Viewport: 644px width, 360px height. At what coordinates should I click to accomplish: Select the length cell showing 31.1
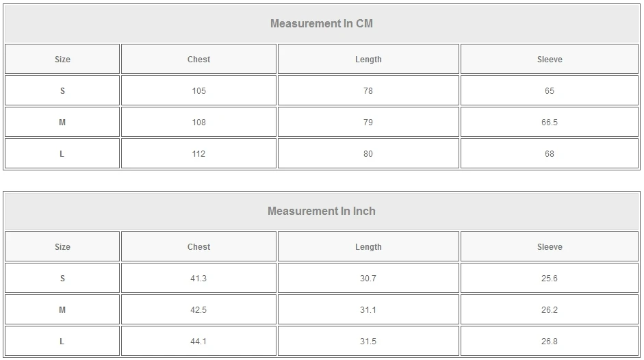[x=368, y=310]
